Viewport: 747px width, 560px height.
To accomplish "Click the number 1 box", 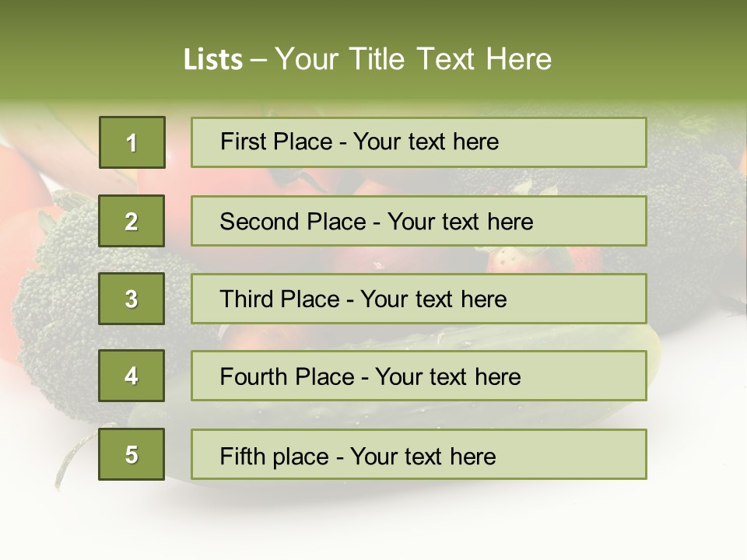I will click(x=132, y=142).
